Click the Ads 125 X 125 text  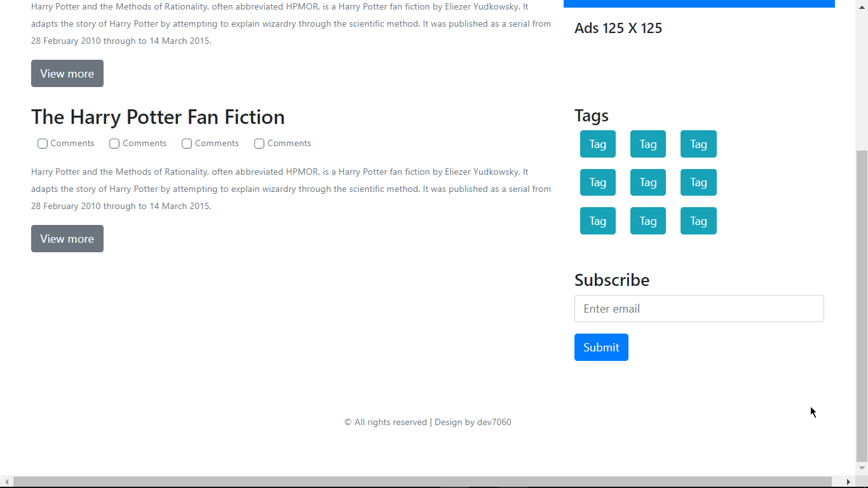[618, 28]
